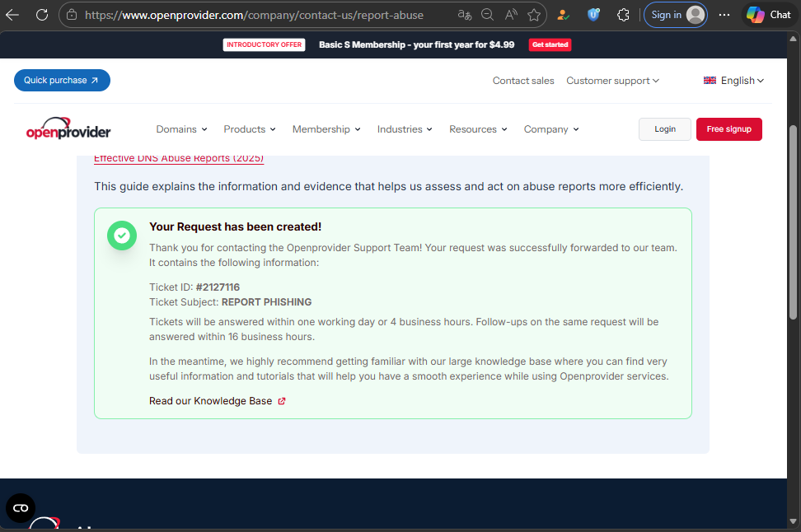Expand the Industries menu
This screenshot has width=801, height=532.
click(x=405, y=129)
